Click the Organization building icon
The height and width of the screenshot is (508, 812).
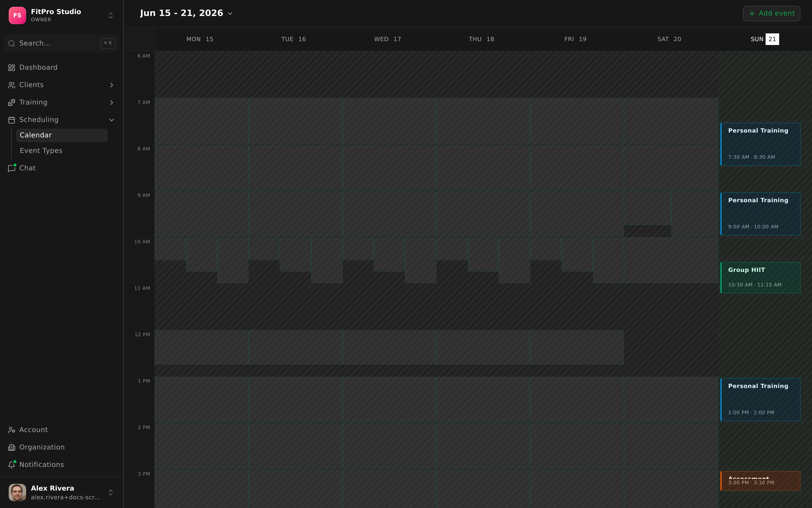tap(12, 448)
